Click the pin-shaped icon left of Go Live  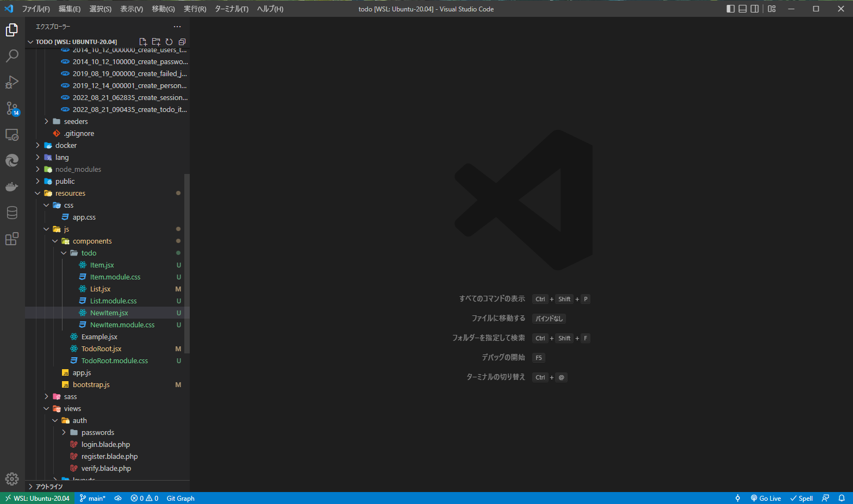[738, 498]
